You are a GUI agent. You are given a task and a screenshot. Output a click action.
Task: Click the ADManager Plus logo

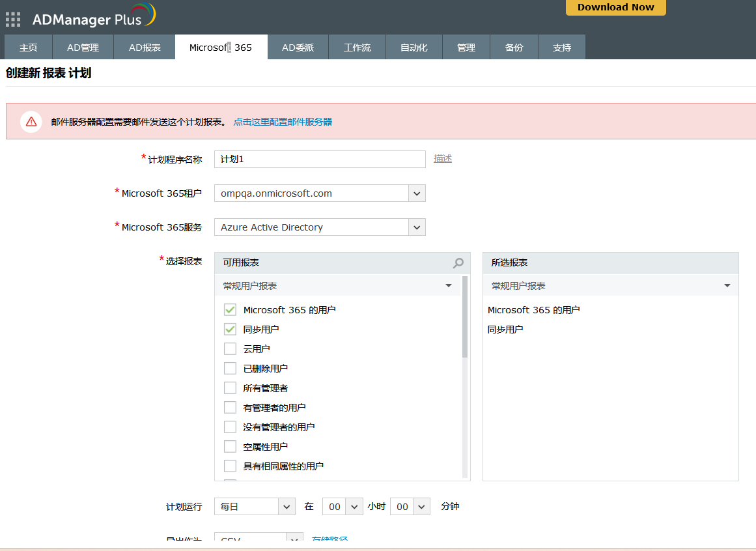pyautogui.click(x=94, y=16)
